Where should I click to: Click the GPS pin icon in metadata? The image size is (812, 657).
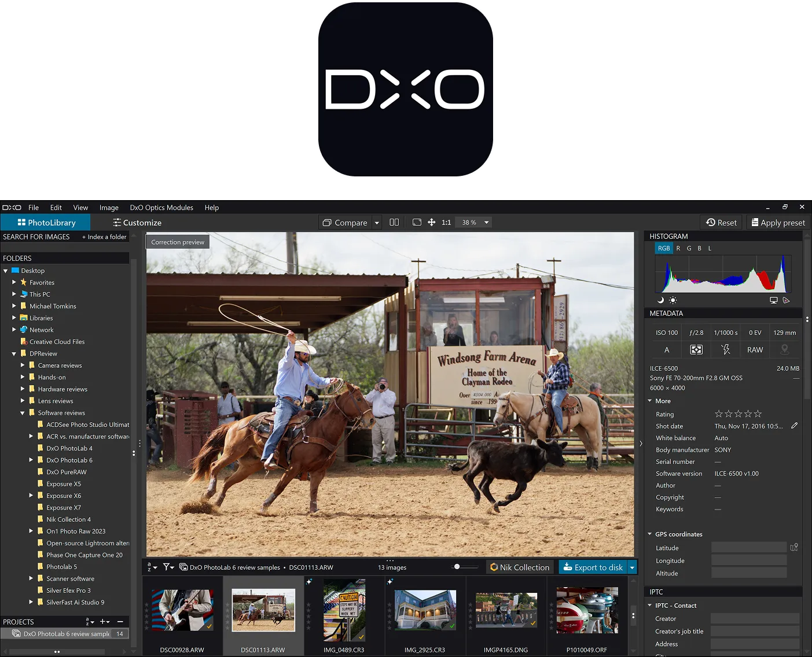point(785,349)
